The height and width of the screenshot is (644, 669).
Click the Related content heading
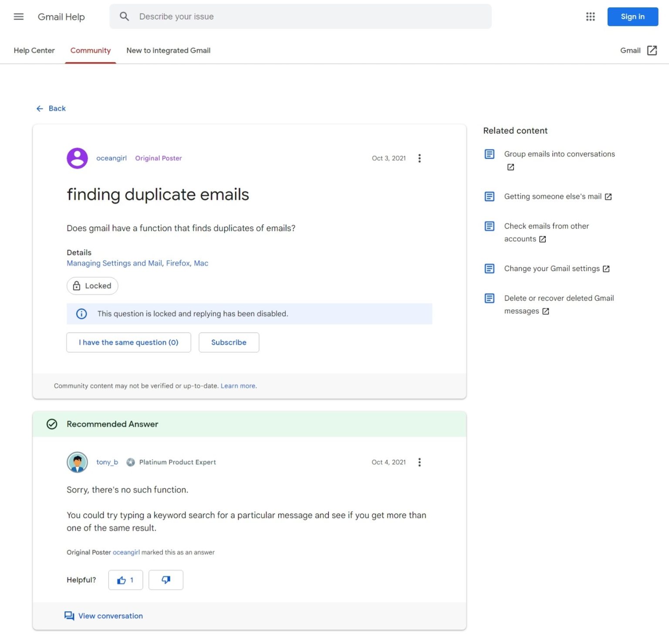[515, 131]
